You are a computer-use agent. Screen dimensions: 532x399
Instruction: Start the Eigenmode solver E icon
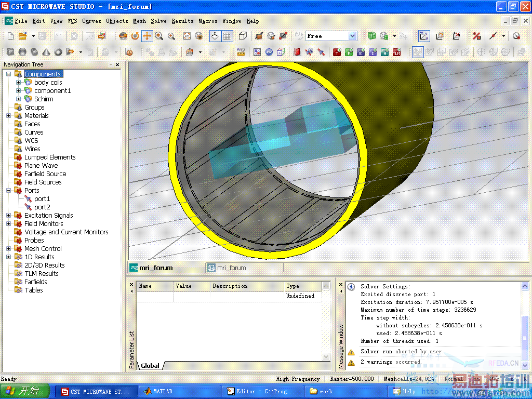(361, 52)
